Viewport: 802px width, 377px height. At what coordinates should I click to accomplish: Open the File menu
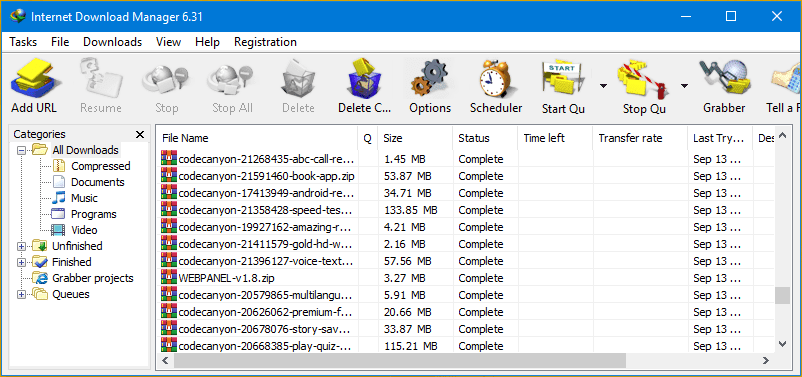60,42
